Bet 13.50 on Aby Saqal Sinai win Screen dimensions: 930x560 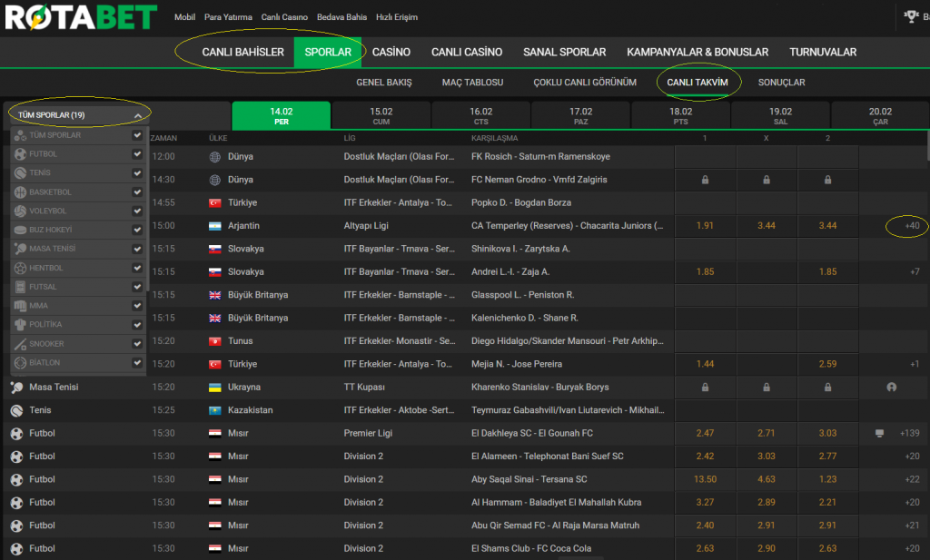coord(705,479)
